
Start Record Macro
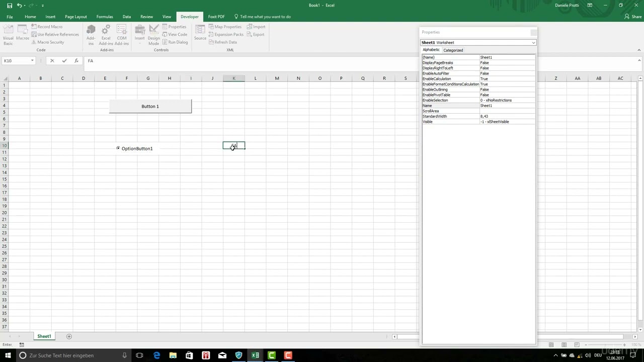[x=46, y=27]
